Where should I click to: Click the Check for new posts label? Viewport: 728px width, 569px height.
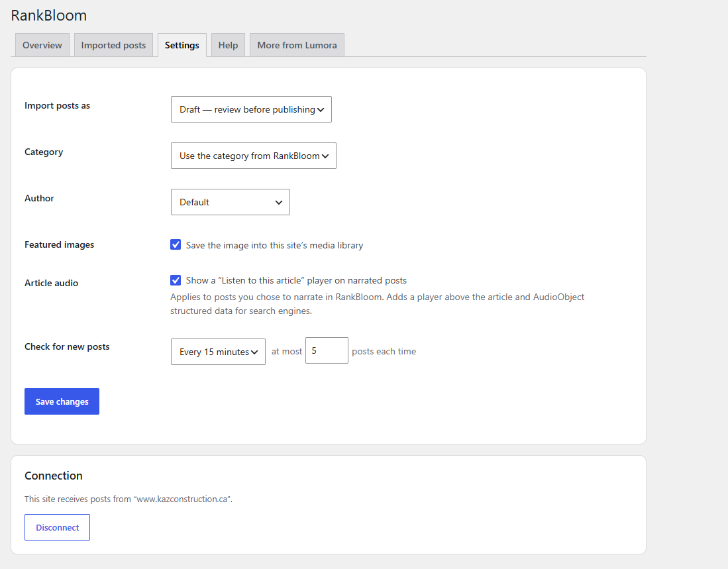click(x=68, y=346)
